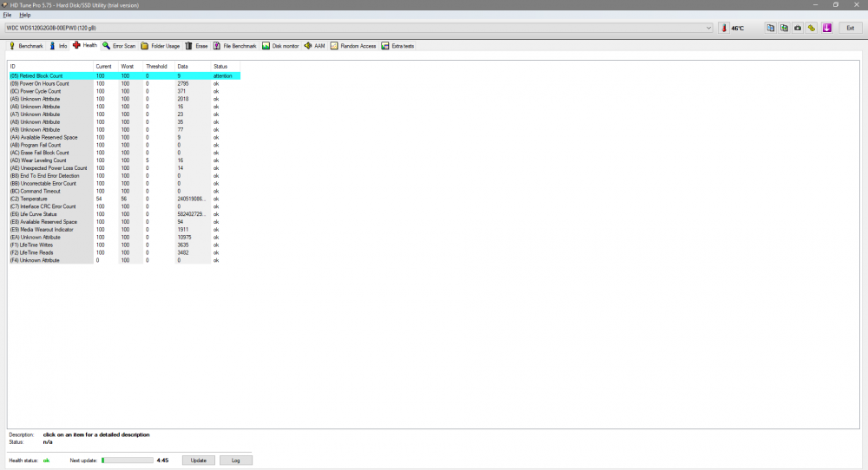Select the AAM tab
Screen dimensions: 868x470
(x=314, y=45)
